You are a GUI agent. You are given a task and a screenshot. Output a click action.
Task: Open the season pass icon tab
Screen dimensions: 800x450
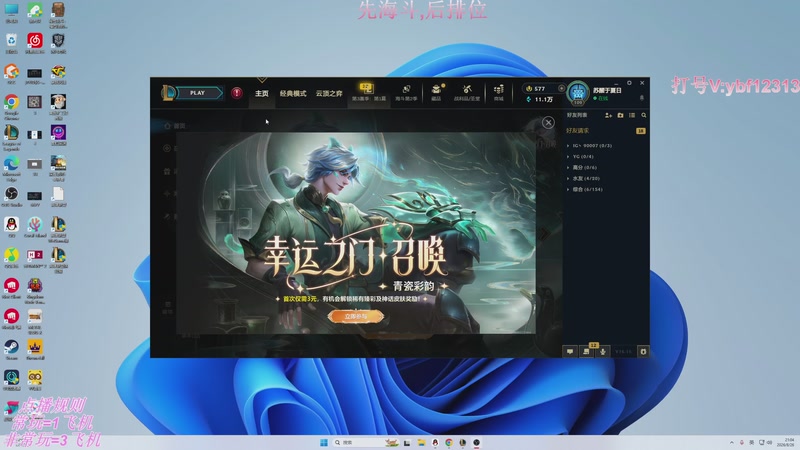pos(367,92)
